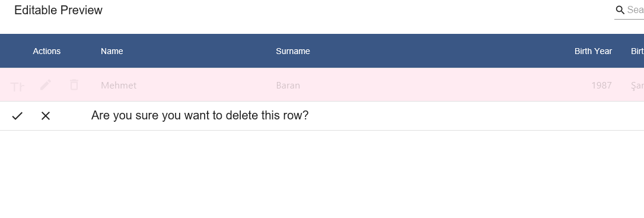Click the faded text icon in Mehmet's row
The width and height of the screenshot is (644, 218).
point(17,86)
